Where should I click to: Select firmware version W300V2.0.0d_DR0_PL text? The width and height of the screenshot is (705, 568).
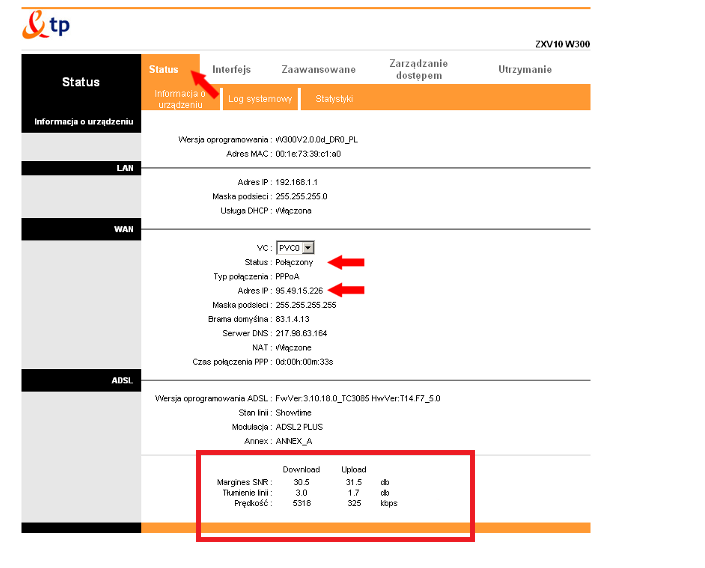tap(317, 139)
